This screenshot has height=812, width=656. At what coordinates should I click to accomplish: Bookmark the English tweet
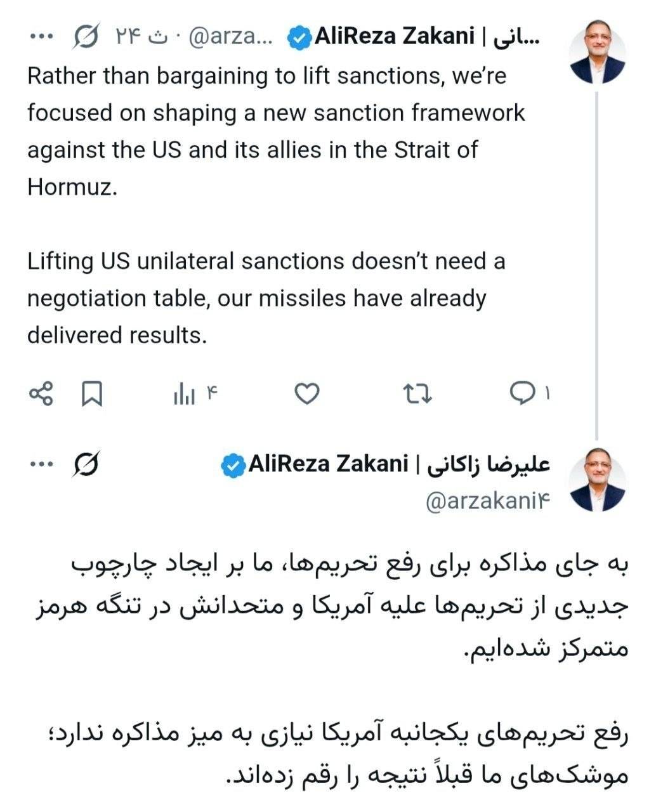coord(91,395)
